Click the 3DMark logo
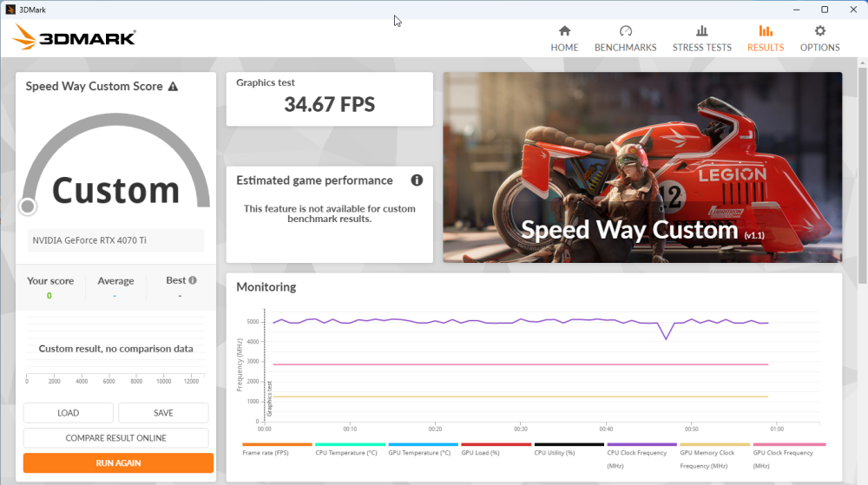 point(74,37)
